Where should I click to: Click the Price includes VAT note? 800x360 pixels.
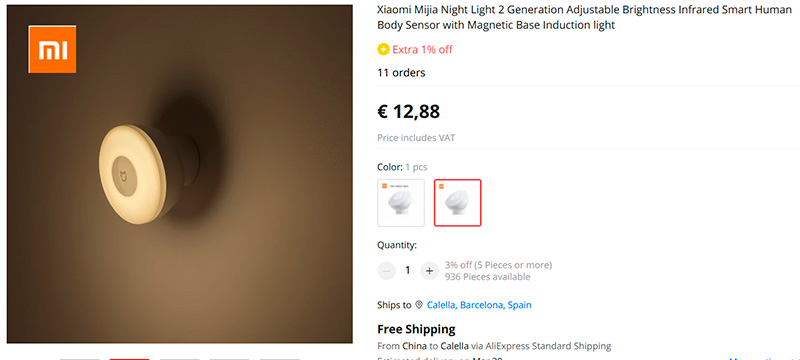(416, 138)
